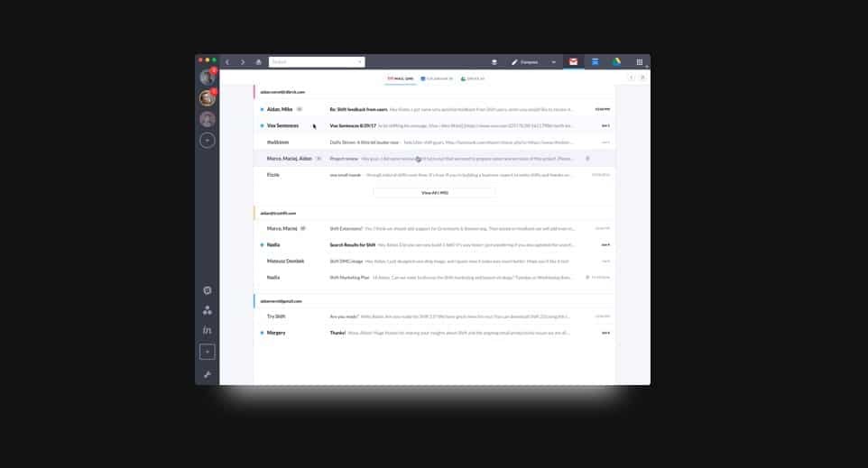Open the apps grid icon
Screen dimensions: 868x468
tap(640, 62)
